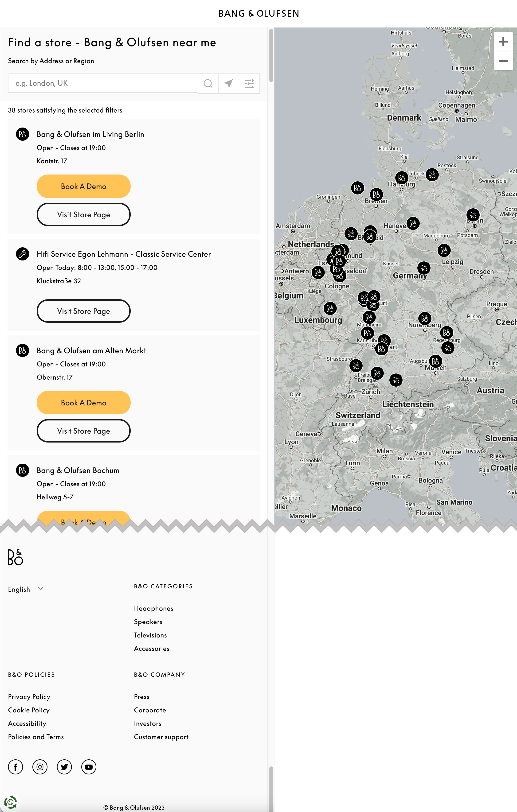Use the current location arrow icon

228,83
